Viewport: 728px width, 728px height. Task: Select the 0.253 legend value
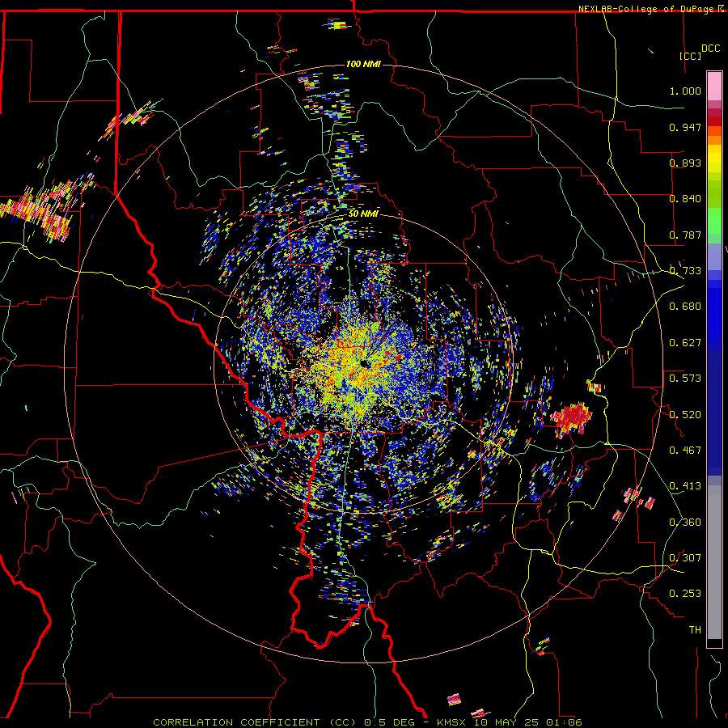click(685, 594)
